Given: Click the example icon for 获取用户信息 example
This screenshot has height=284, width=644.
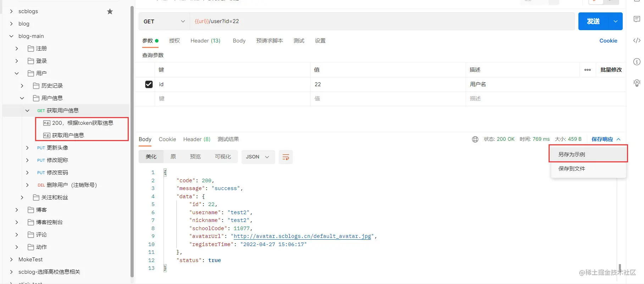Looking at the screenshot, I should tap(46, 135).
